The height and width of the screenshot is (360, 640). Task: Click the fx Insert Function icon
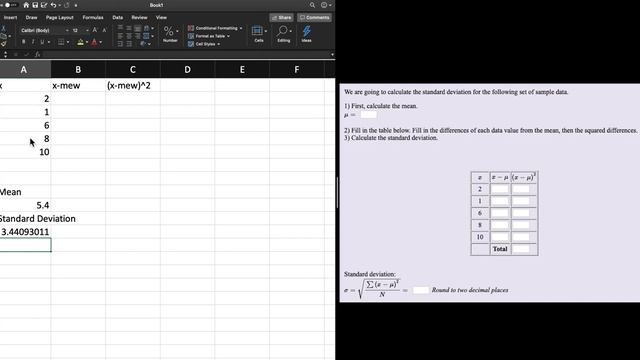(37, 54)
